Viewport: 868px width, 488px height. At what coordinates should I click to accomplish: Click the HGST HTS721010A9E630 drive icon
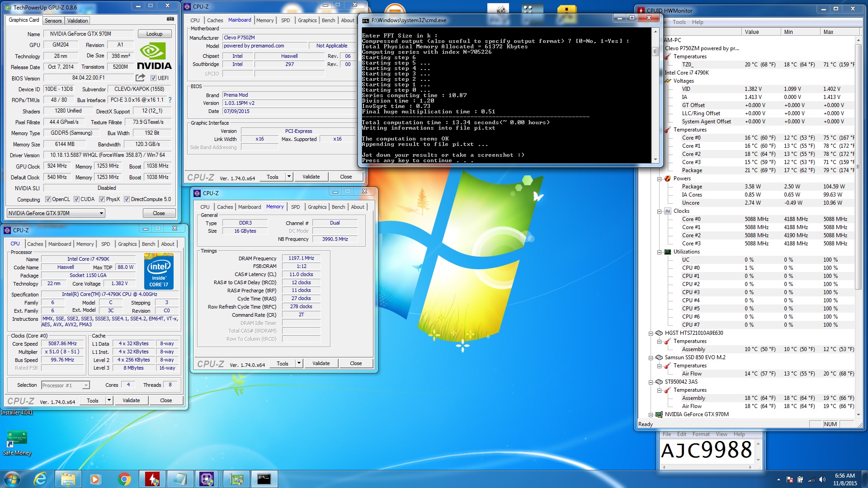659,333
